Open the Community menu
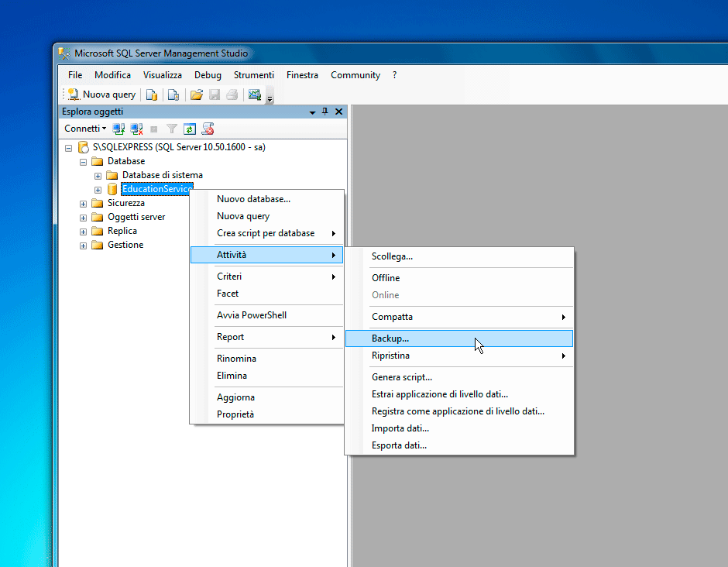Viewport: 728px width, 567px height. pos(355,75)
